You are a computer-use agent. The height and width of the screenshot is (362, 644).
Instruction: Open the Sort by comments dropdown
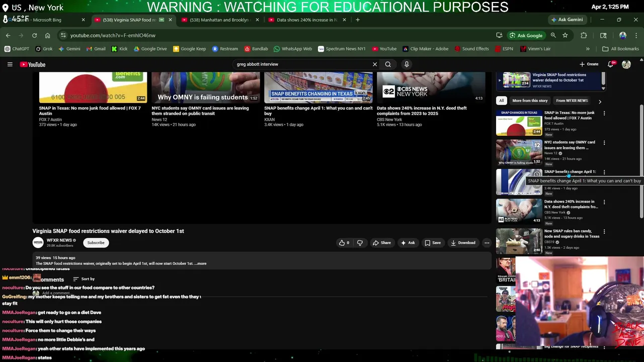(84, 279)
